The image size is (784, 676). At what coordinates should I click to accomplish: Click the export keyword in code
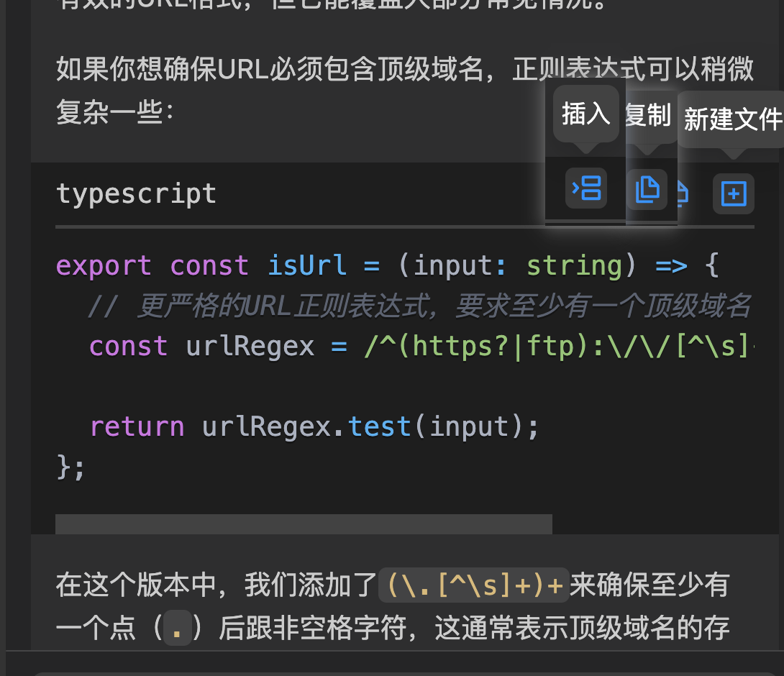[104, 265]
